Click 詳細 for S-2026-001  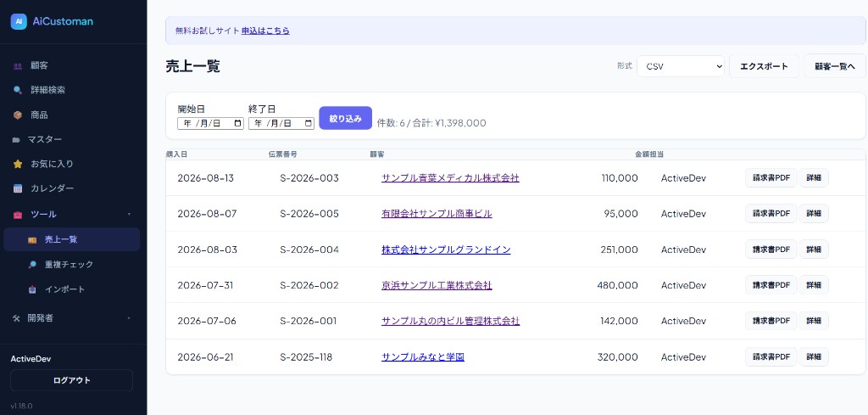(813, 322)
